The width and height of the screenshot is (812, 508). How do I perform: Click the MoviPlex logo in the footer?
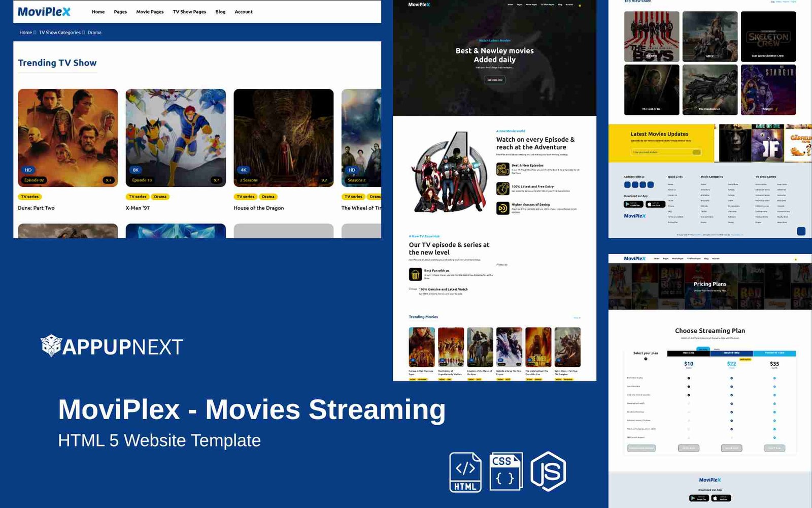click(x=634, y=216)
